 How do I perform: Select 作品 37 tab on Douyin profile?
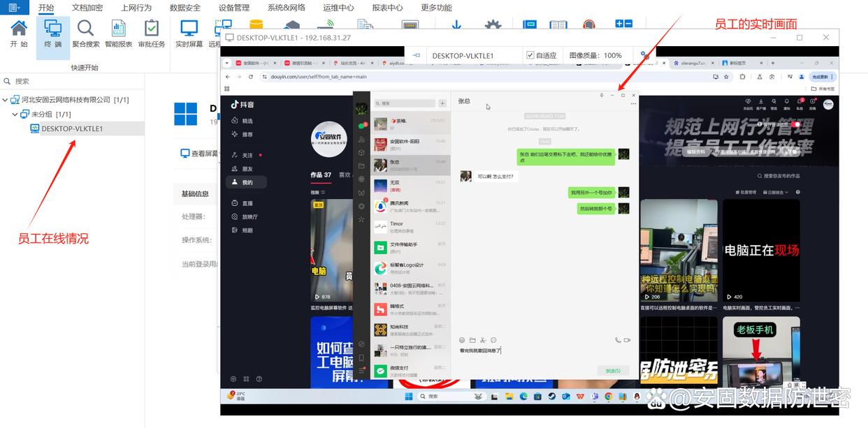pos(321,175)
